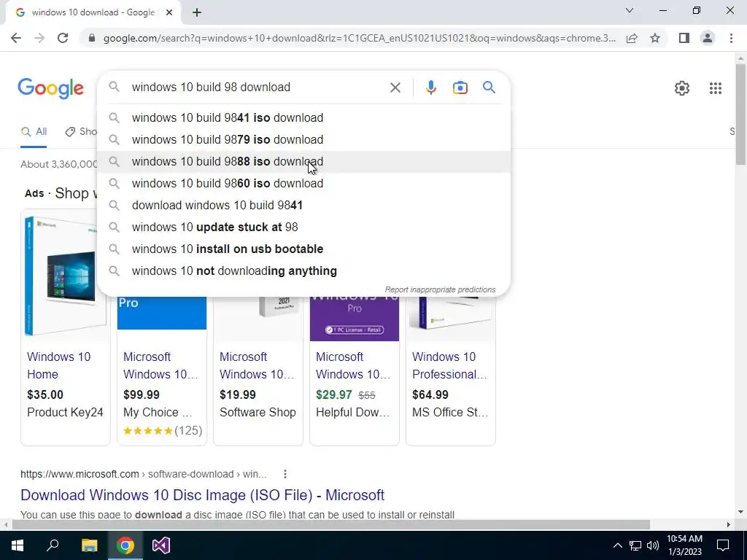Click into the Google search text field
Viewport: 747px width, 560px height.
pyautogui.click(x=258, y=87)
